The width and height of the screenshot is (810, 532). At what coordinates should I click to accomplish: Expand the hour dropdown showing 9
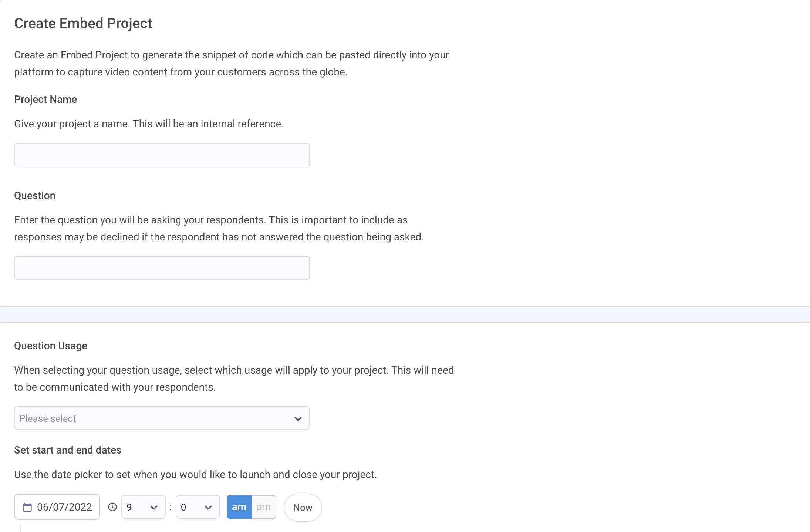coord(143,507)
